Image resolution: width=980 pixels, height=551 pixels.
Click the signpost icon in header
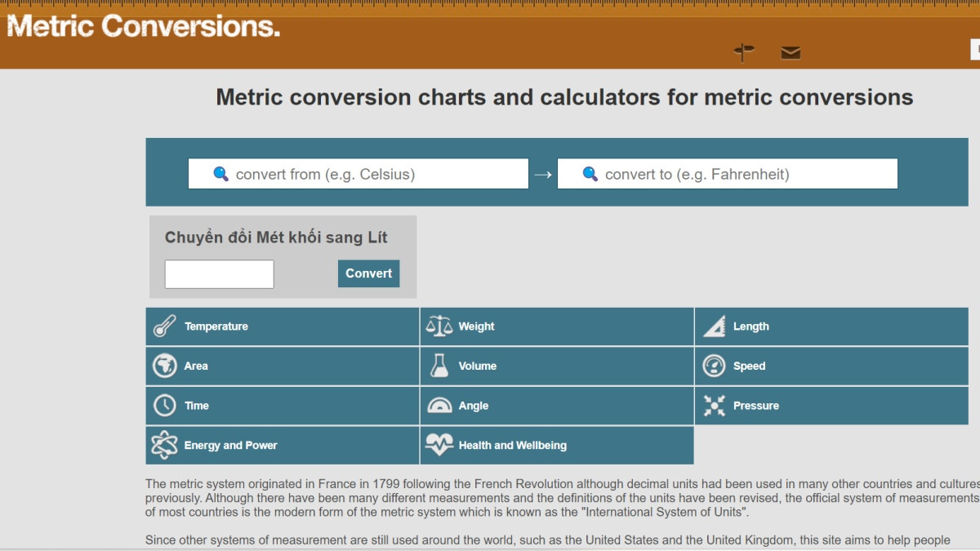tap(743, 53)
